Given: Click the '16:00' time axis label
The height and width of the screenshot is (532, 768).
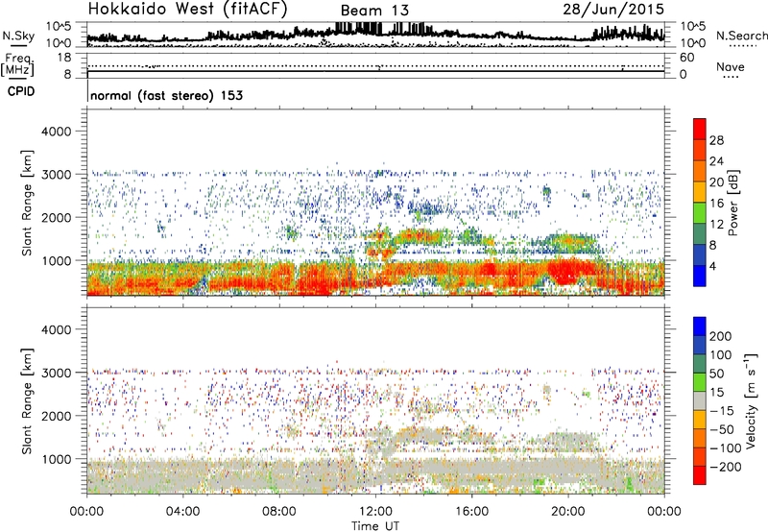Looking at the screenshot, I should pos(471,512).
